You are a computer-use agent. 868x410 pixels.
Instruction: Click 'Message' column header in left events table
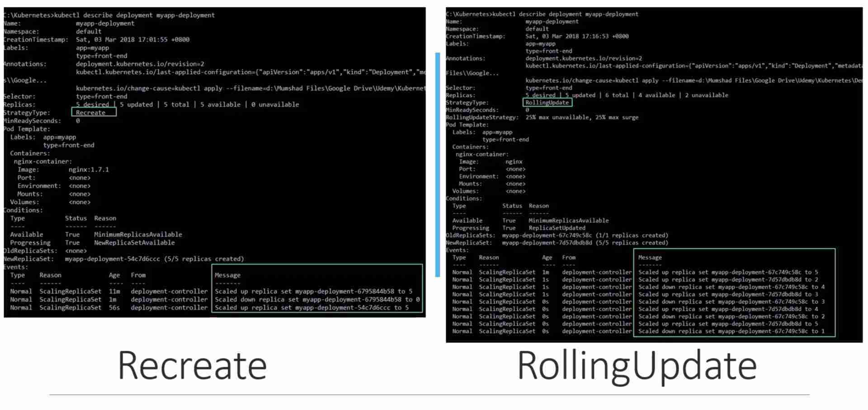point(227,275)
